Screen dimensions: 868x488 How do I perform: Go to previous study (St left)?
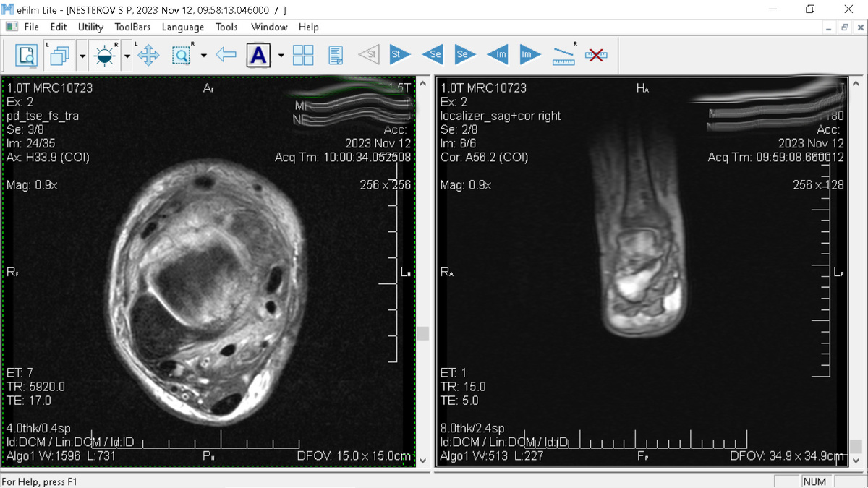click(x=368, y=54)
